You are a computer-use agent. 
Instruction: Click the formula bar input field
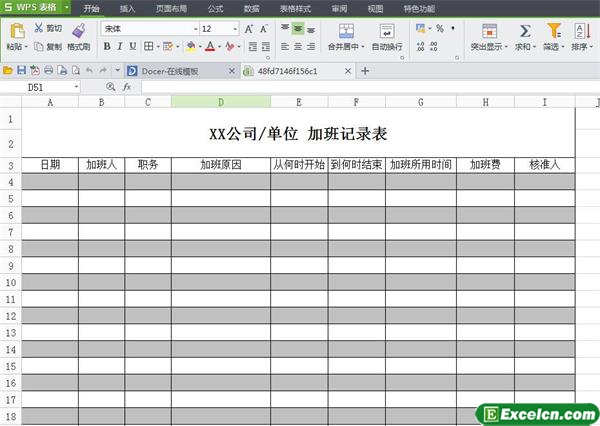point(370,87)
